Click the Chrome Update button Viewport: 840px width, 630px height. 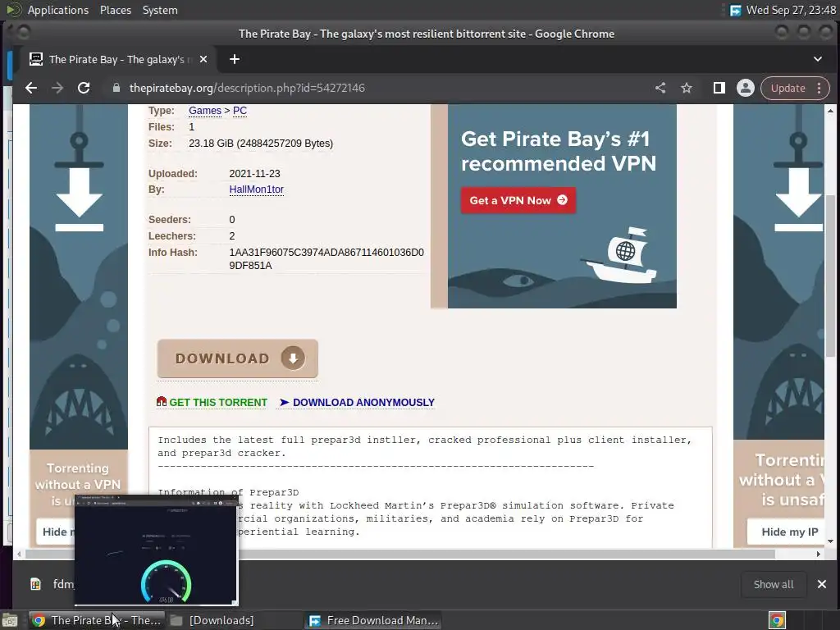787,88
